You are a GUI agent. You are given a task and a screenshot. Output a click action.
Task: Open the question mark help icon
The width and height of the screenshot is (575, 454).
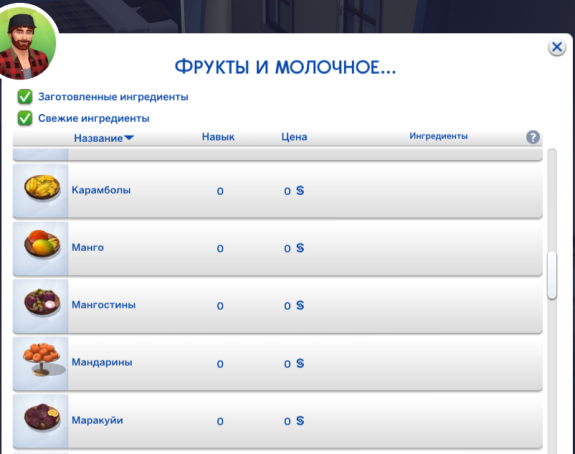[533, 137]
